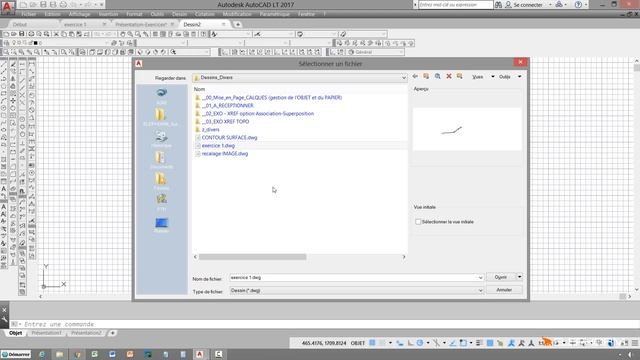
Task: Open the Ouvrir button's dropdown arrow
Action: [x=520, y=277]
